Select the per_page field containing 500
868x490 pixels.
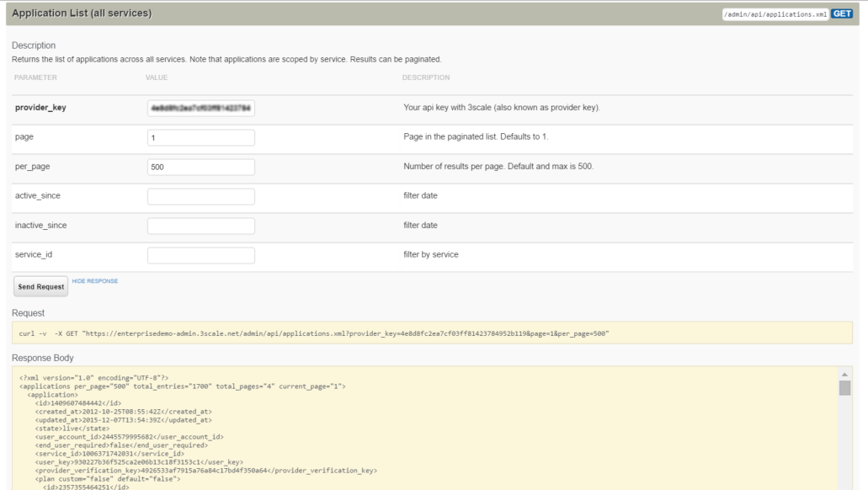(x=200, y=167)
